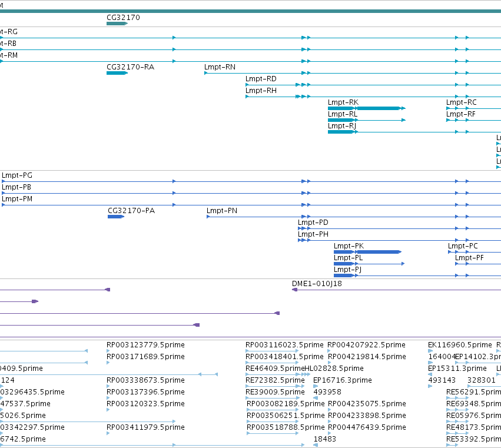Open EST RP003123779.5prime
Viewport: 501px width, 448px height.
click(x=145, y=345)
